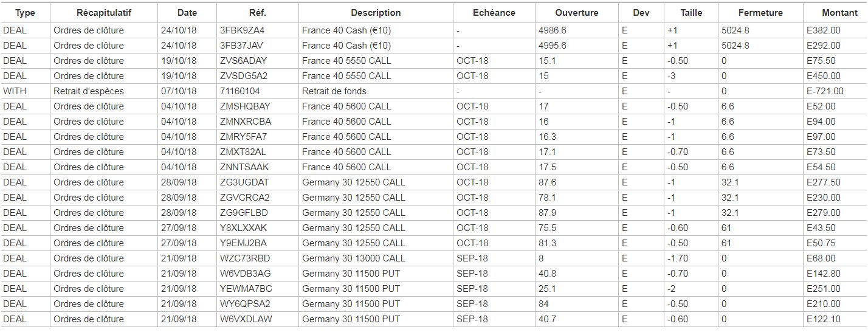The width and height of the screenshot is (868, 335).
Task: Click the Ouverture column header
Action: tap(576, 13)
